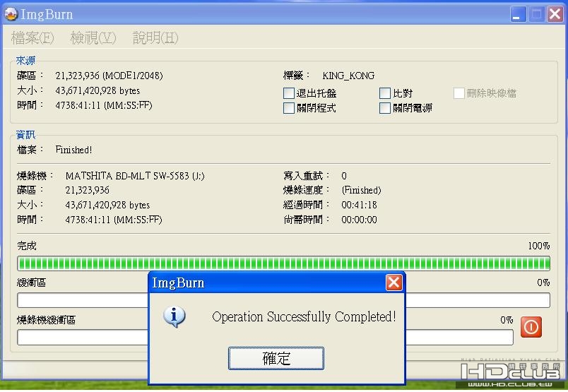
Task: Open the 說明(H) help menu
Action: (155, 37)
